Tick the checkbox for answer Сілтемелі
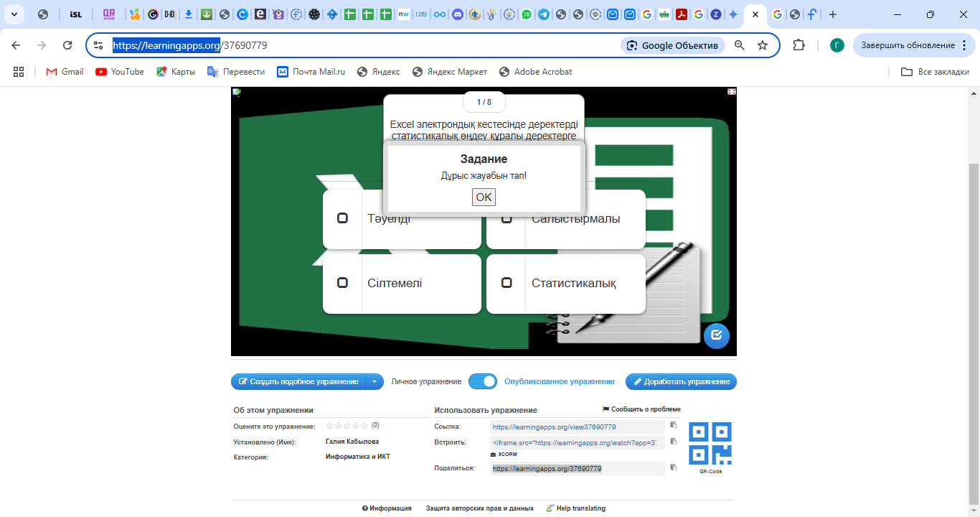The height and width of the screenshot is (517, 980). click(x=343, y=283)
